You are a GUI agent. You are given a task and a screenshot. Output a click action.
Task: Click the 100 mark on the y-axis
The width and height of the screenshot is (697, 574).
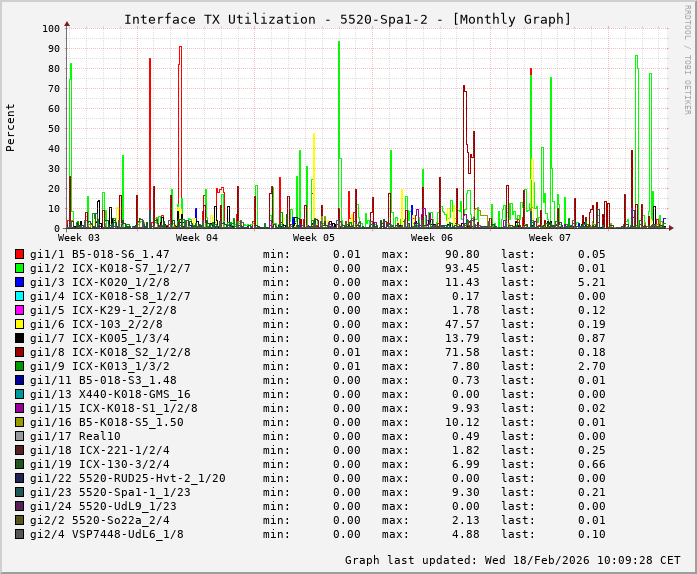click(50, 28)
